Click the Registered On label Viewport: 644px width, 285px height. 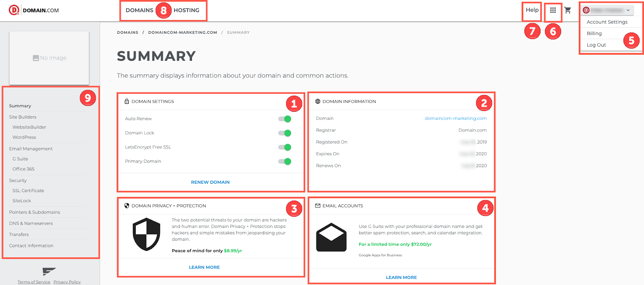[x=332, y=142]
